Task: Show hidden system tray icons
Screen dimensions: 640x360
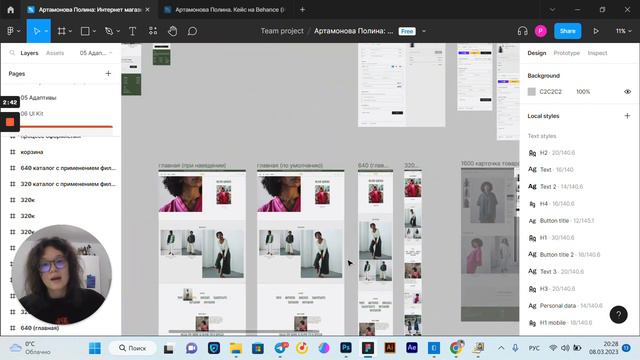Action: coord(501,348)
